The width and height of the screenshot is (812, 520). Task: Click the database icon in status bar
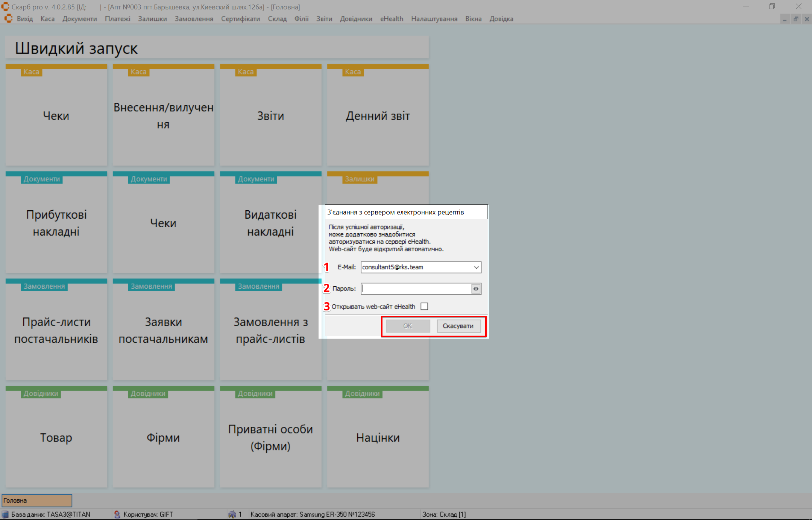(x=5, y=514)
